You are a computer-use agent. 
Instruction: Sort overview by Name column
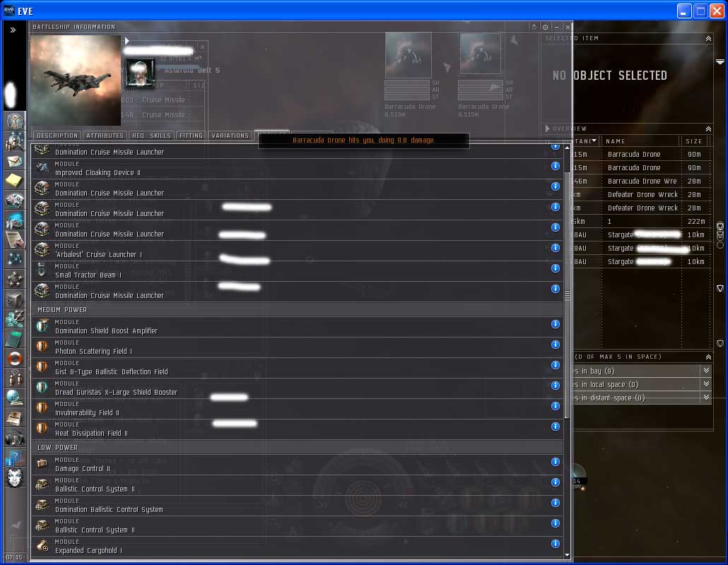coord(641,141)
